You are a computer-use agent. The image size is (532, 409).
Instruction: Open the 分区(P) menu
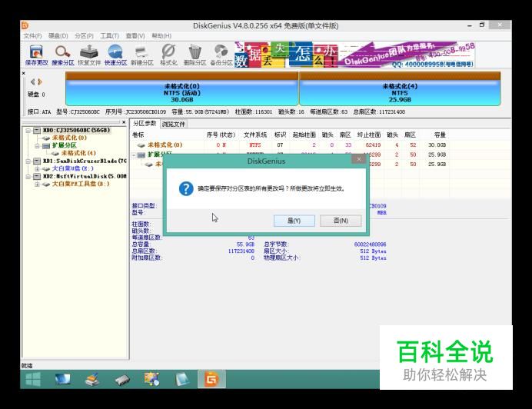[x=84, y=35]
